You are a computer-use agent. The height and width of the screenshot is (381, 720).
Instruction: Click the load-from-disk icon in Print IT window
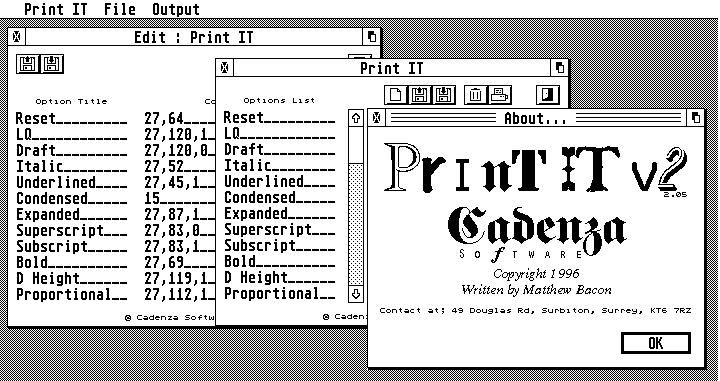pos(420,95)
